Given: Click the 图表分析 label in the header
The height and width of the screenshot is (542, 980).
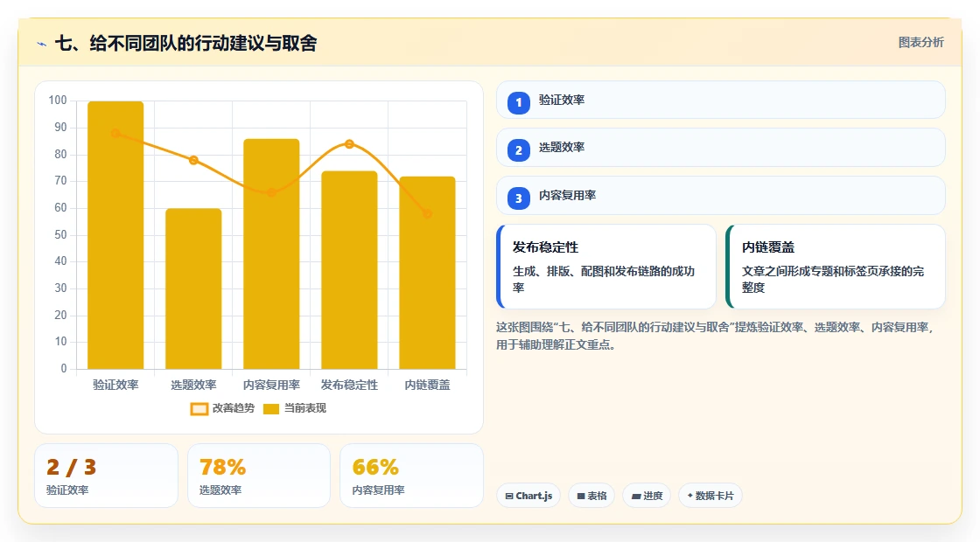Looking at the screenshot, I should (920, 43).
